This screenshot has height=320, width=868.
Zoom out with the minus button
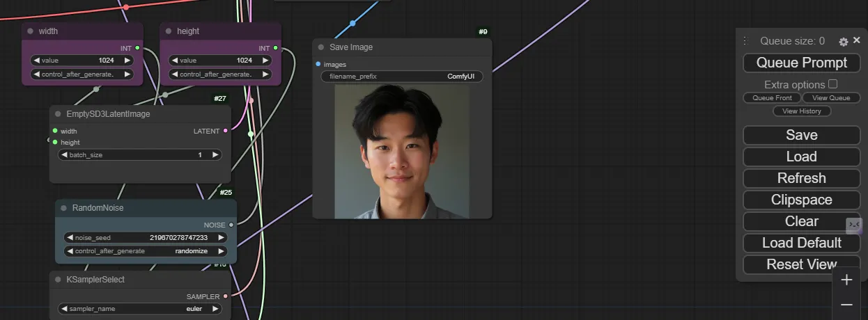[847, 305]
